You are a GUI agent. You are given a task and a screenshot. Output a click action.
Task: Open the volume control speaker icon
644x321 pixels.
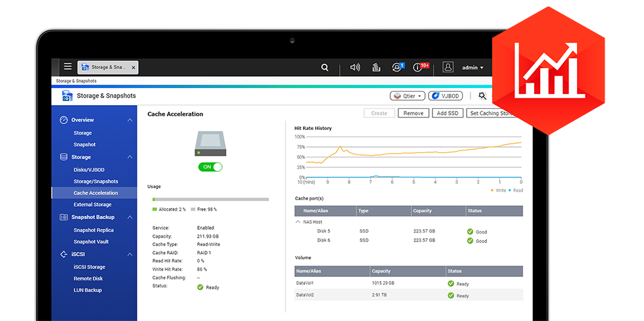tap(356, 67)
